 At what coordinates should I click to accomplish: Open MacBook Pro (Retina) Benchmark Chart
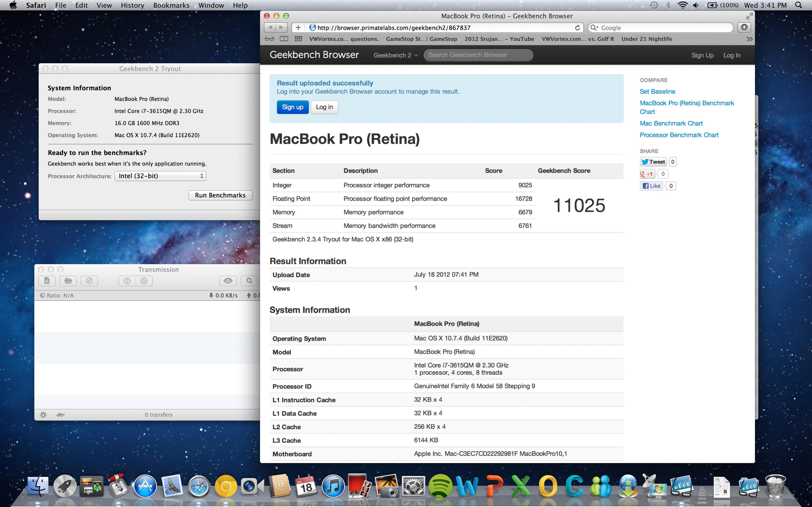687,107
